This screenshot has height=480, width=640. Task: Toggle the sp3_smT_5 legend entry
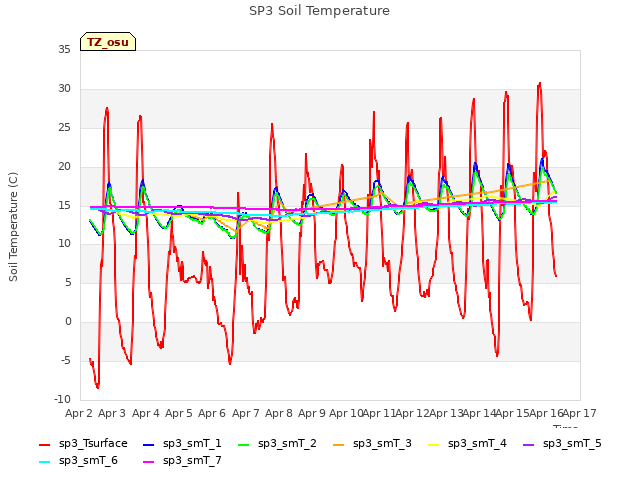point(562,444)
